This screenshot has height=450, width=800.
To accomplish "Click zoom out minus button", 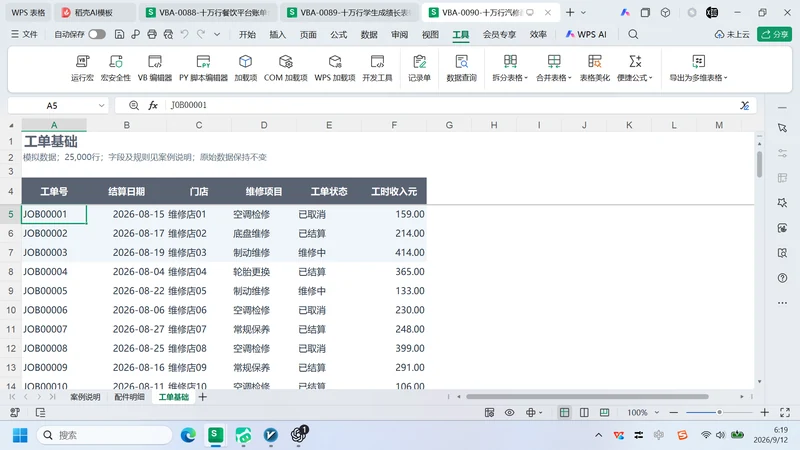I will tap(673, 412).
